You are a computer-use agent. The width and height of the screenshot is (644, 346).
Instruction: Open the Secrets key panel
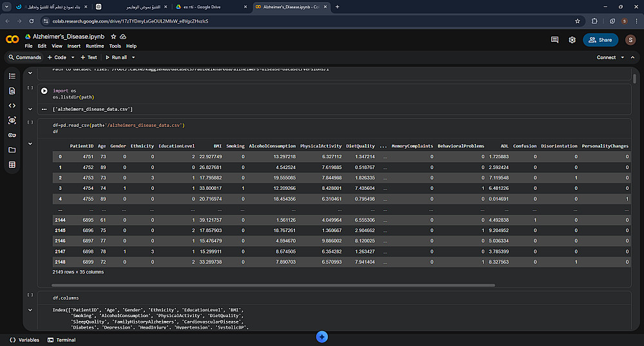tap(12, 135)
